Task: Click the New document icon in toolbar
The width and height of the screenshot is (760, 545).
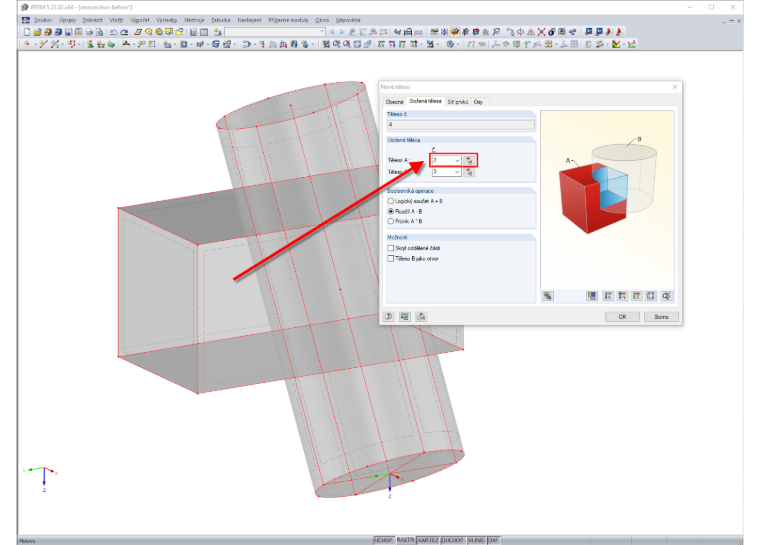Action: pyautogui.click(x=27, y=32)
